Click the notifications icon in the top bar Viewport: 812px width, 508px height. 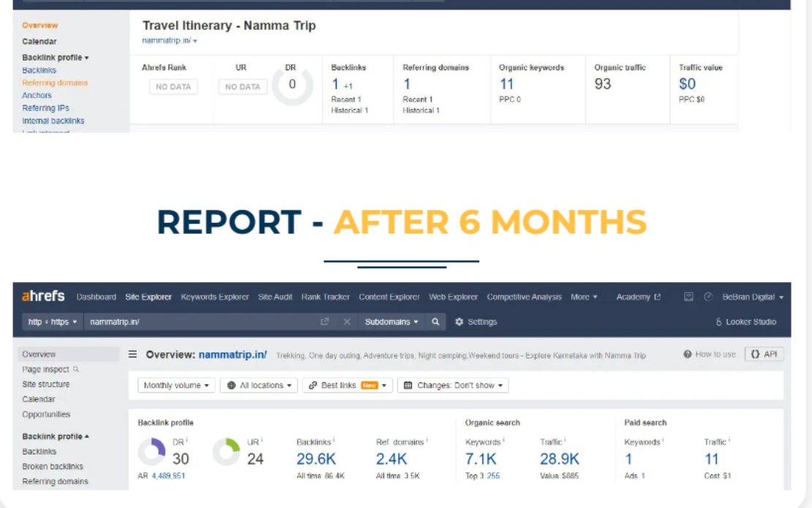click(688, 297)
